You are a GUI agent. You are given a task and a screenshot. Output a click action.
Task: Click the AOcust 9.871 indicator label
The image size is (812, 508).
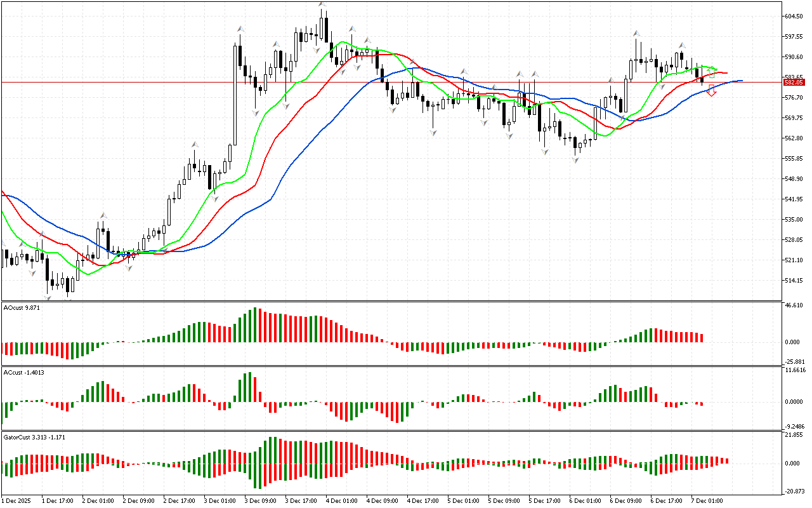tap(22, 308)
